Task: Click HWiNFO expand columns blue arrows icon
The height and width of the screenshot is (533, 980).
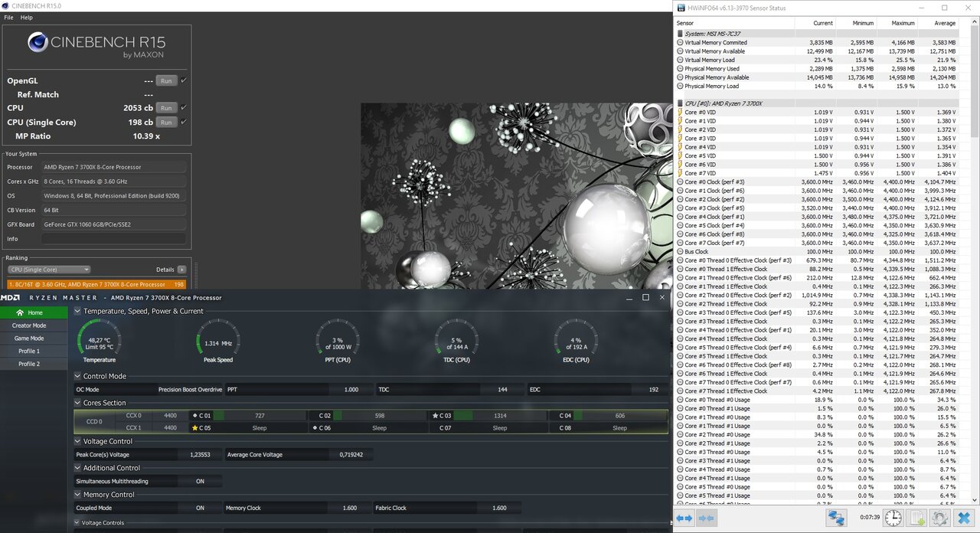Action: pyautogui.click(x=684, y=518)
